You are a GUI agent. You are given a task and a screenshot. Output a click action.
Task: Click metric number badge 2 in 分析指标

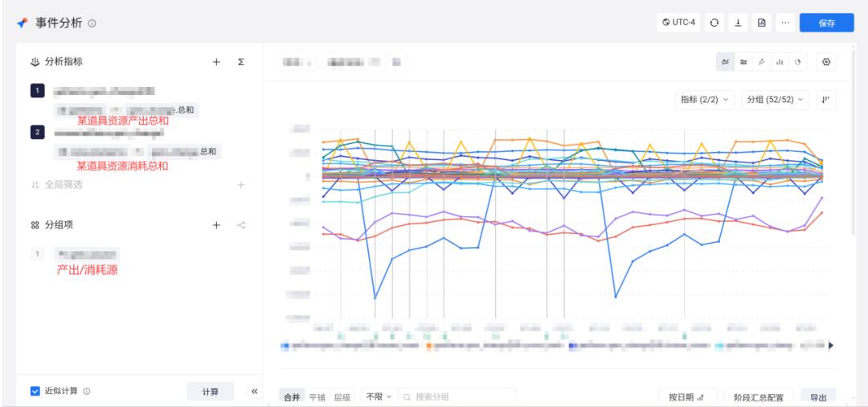tap(37, 132)
